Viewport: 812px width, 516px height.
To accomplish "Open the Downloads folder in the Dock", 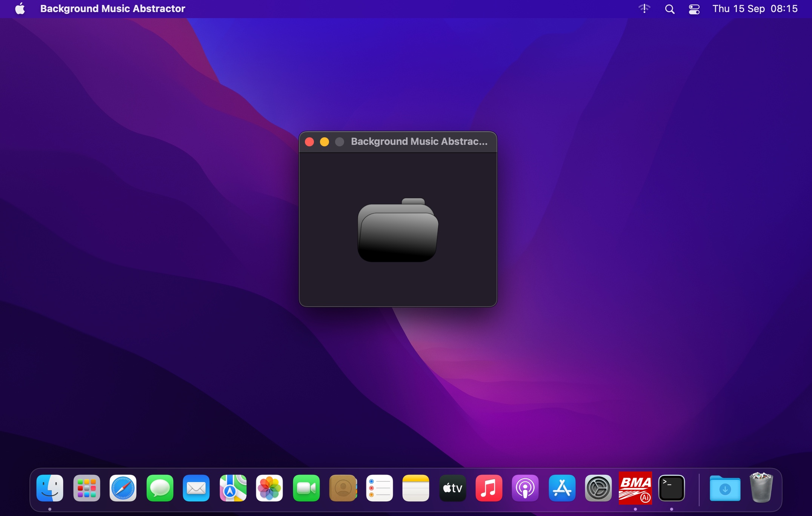I will [725, 488].
